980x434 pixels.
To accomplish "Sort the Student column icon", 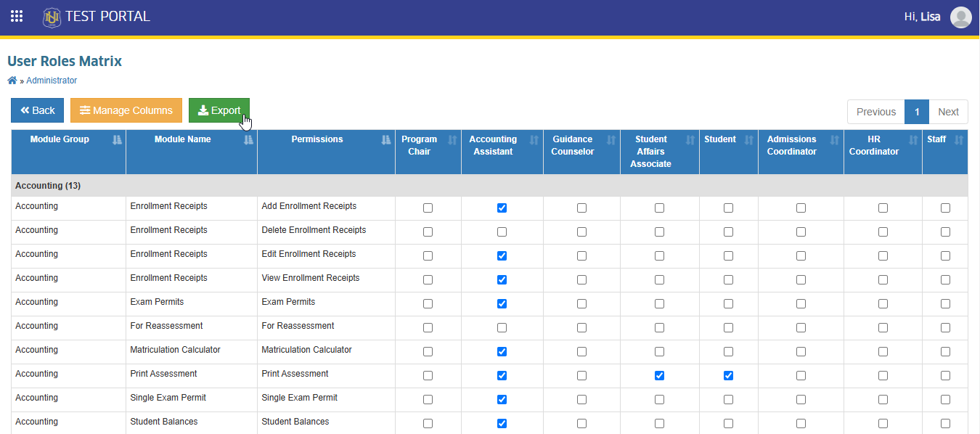I will click(749, 140).
